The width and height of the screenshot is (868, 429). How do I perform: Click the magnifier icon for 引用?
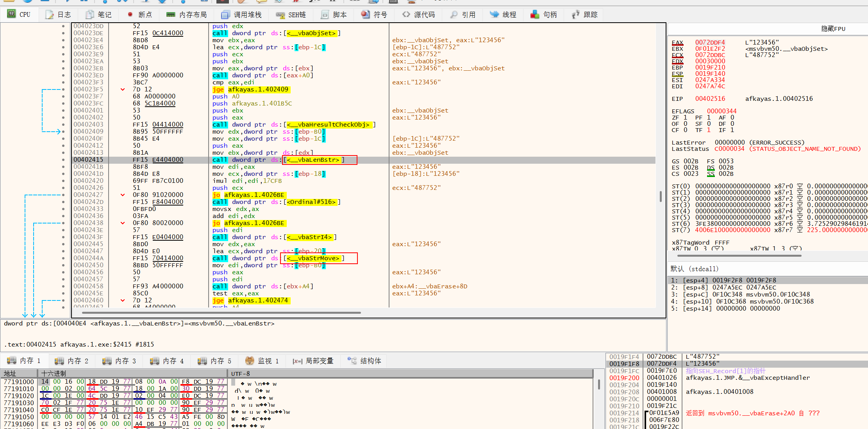(454, 14)
